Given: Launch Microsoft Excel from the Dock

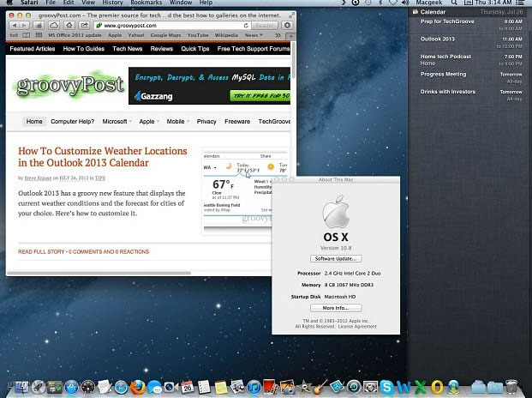Looking at the screenshot, I should (421, 387).
